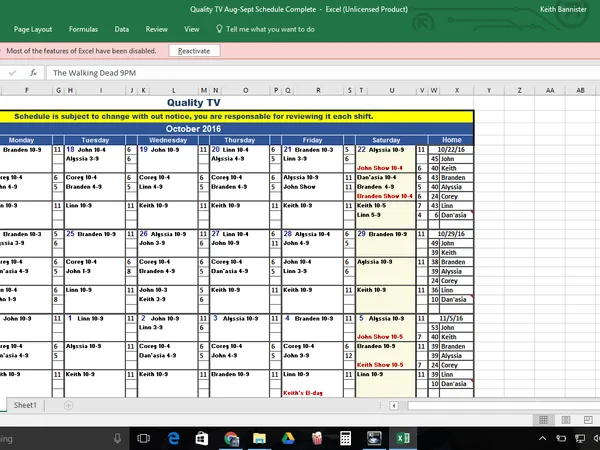Image resolution: width=600 pixels, height=450 pixels.
Task: Open Task View on the taskbar
Action: 143,438
